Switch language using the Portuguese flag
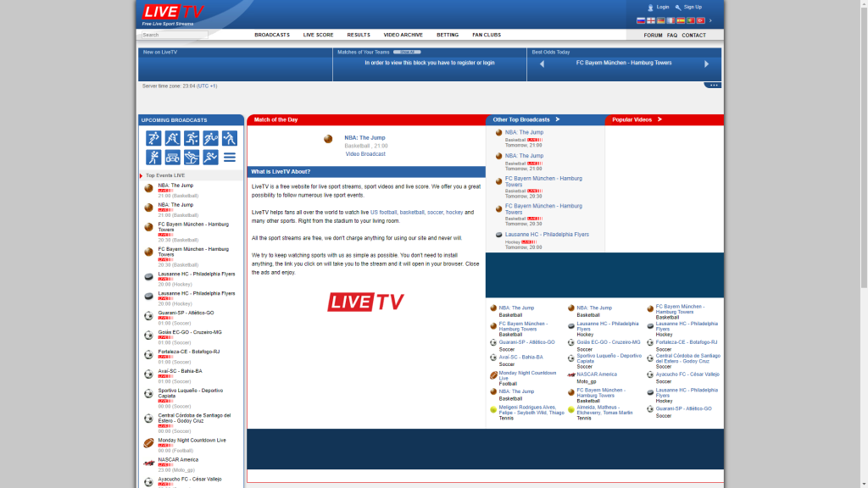This screenshot has width=868, height=488. coord(691,20)
